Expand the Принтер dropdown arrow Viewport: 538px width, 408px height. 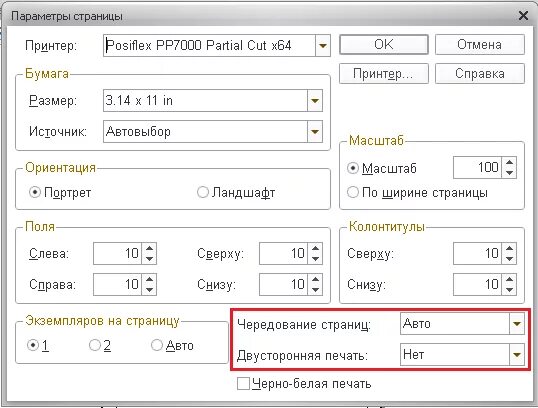coord(323,45)
